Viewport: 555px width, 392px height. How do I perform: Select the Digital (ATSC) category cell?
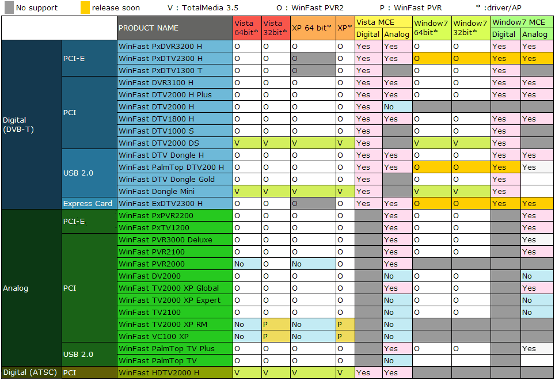[x=32, y=372]
